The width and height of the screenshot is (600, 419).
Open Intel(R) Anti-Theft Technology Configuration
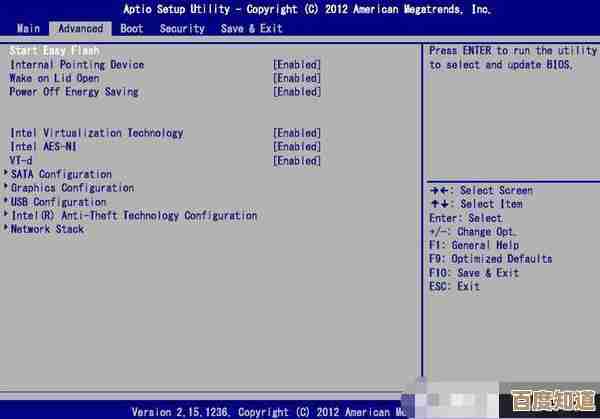[x=133, y=215]
